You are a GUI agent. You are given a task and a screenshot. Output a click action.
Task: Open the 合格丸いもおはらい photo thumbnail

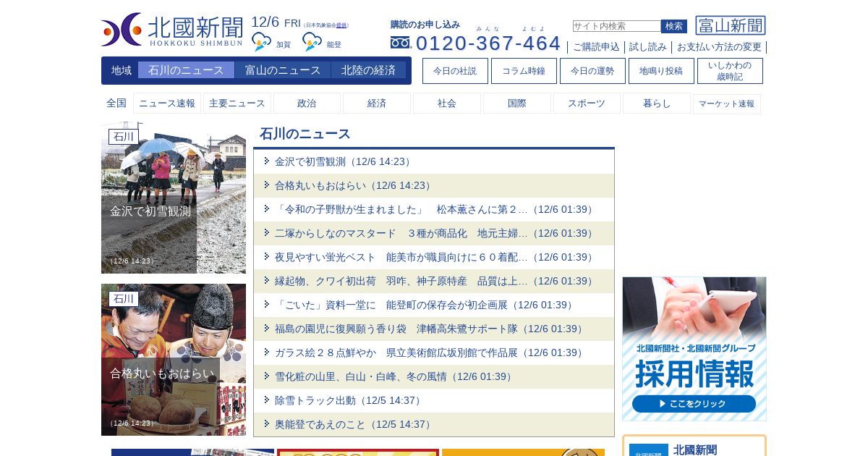pyautogui.click(x=174, y=360)
